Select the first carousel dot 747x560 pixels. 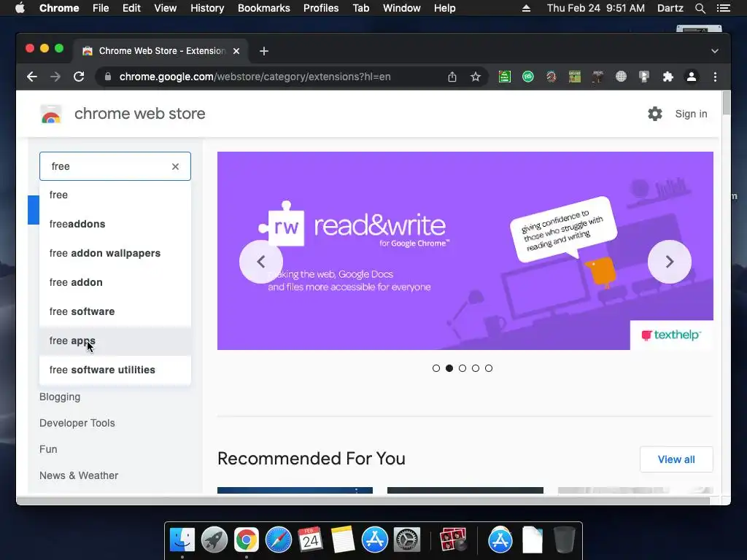point(436,368)
